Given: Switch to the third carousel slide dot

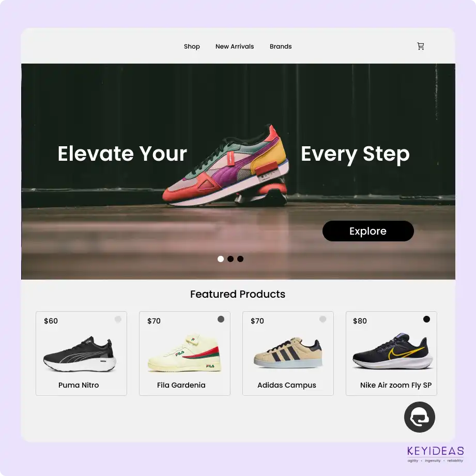Looking at the screenshot, I should 240,259.
